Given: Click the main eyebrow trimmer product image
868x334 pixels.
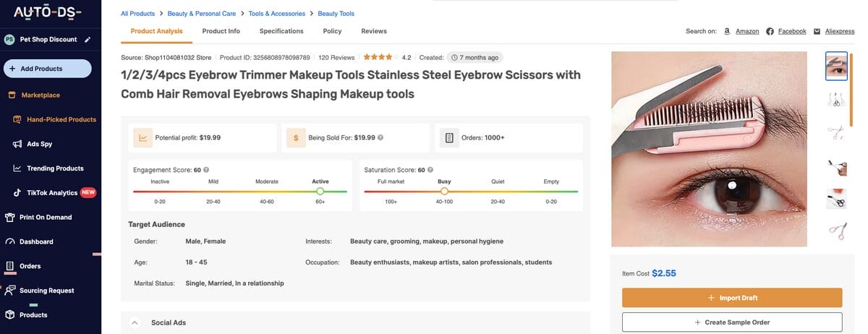Looking at the screenshot, I should coord(709,149).
